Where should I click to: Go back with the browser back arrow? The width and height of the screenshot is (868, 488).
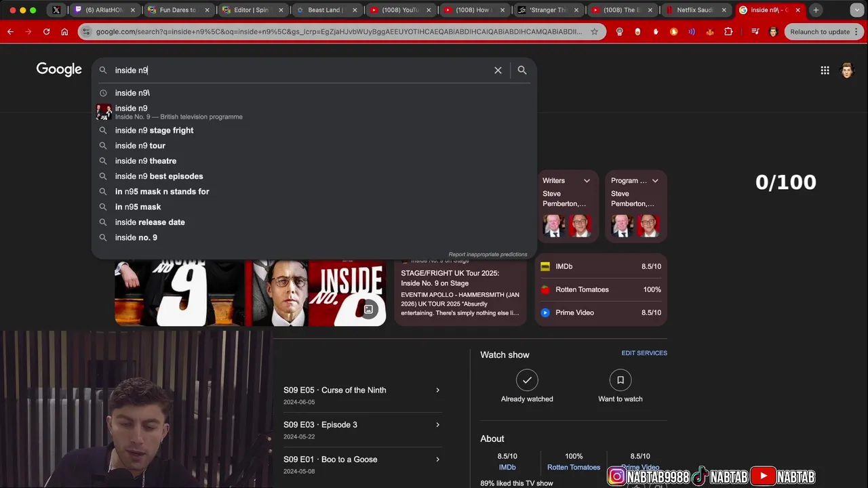11,32
